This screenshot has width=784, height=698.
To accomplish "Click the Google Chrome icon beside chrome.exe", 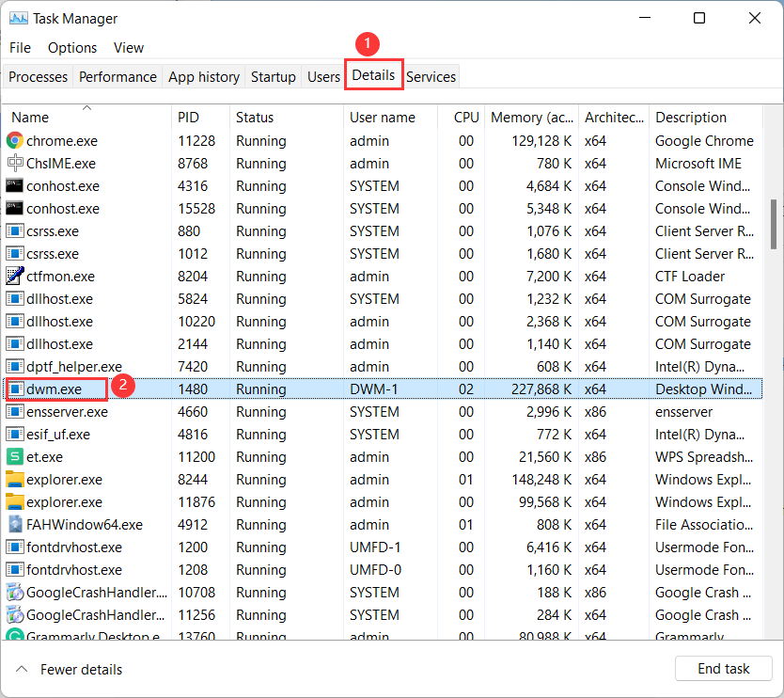I will [15, 141].
